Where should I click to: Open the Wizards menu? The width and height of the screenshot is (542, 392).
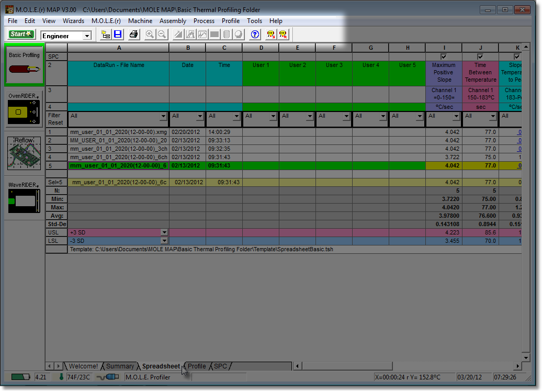[73, 21]
